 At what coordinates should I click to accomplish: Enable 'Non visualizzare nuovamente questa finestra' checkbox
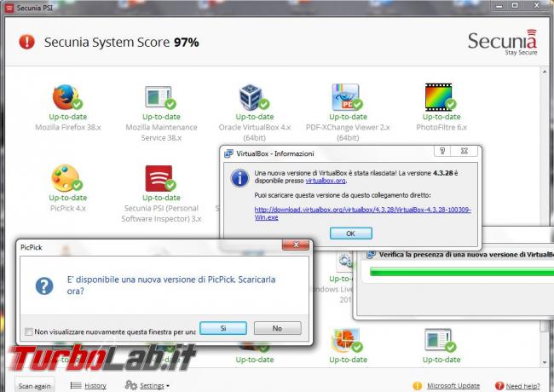click(x=29, y=331)
